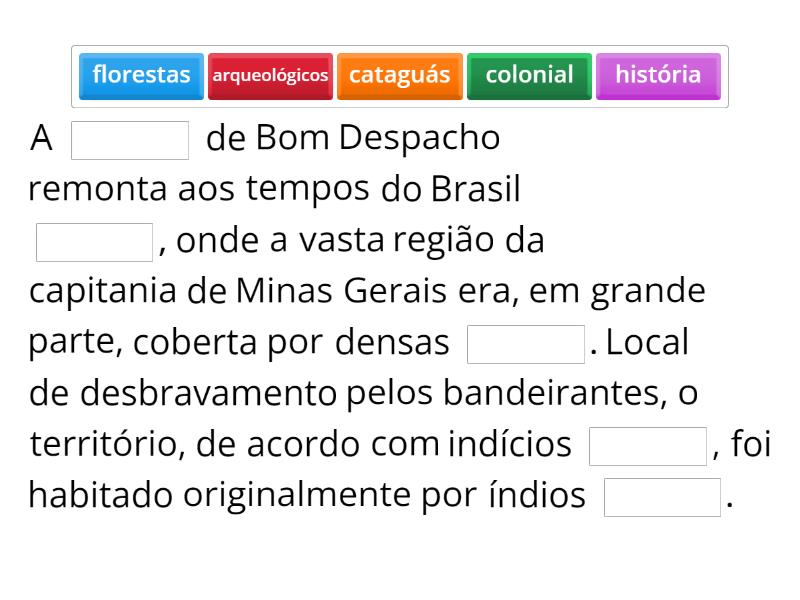Viewport: 800px width, 600px height.
Task: Select the blank before ", onde a vasta"
Action: pyautogui.click(x=95, y=243)
